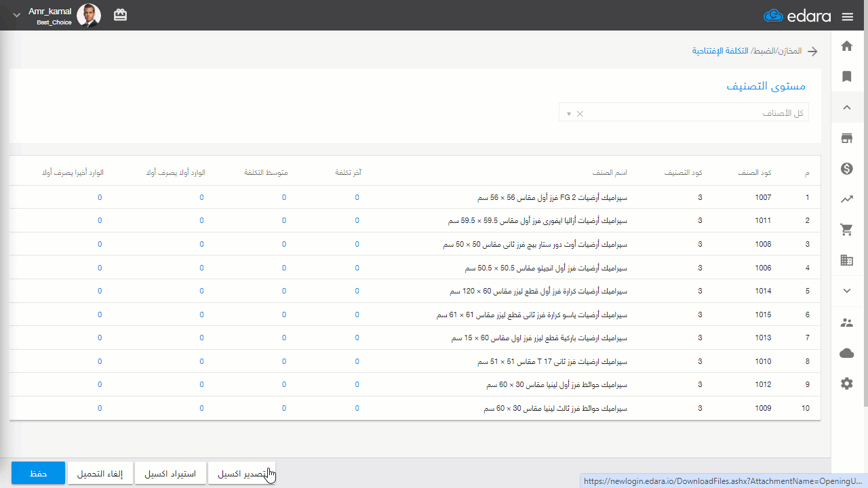Edit last cost value for item 1007
Viewport: 868px width, 488px height.
click(x=357, y=198)
